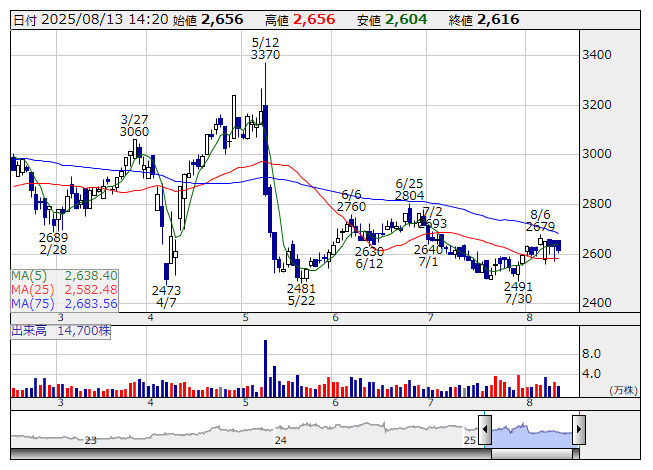
Task: Click the 2473 4/7 low label
Action: [x=166, y=296]
